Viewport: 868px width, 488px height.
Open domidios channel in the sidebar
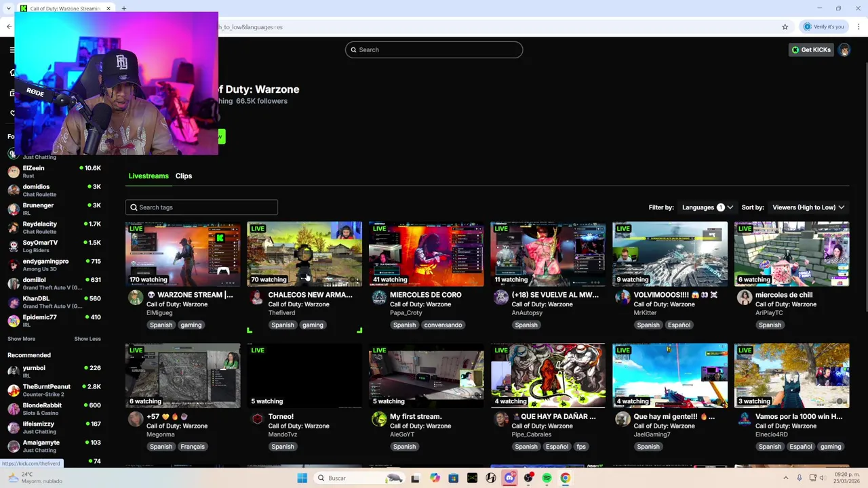54,190
